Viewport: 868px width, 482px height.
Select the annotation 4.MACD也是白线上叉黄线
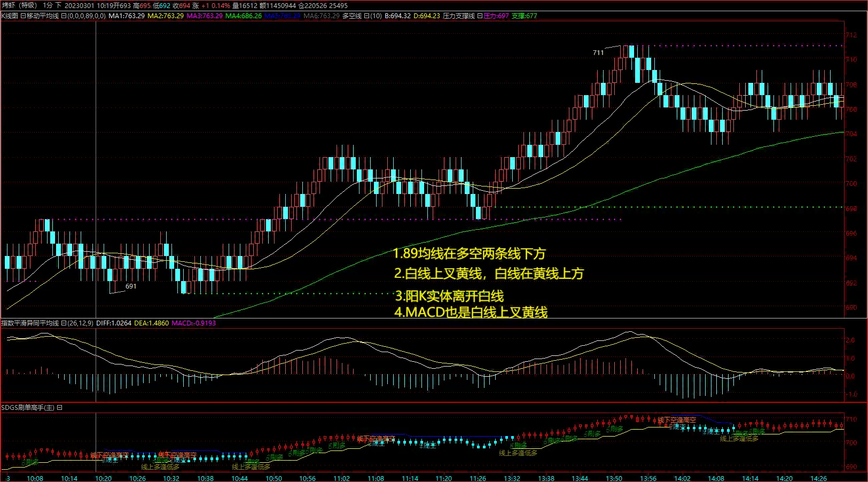471,312
